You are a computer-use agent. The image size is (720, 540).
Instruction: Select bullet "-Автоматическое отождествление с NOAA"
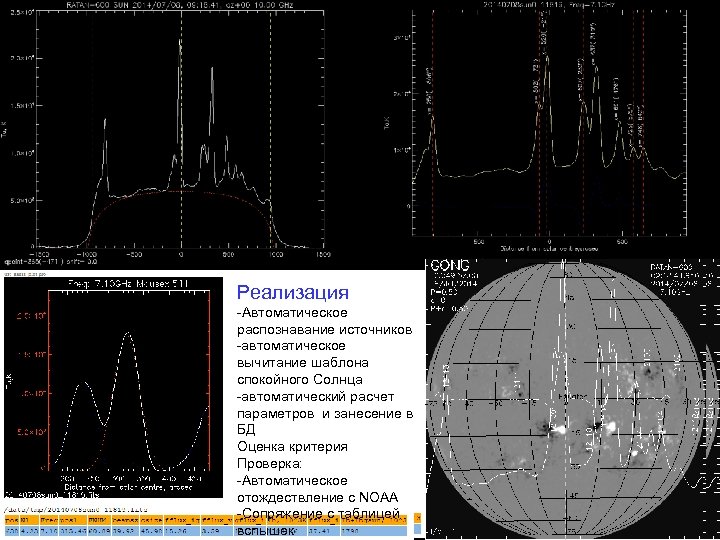click(317, 489)
